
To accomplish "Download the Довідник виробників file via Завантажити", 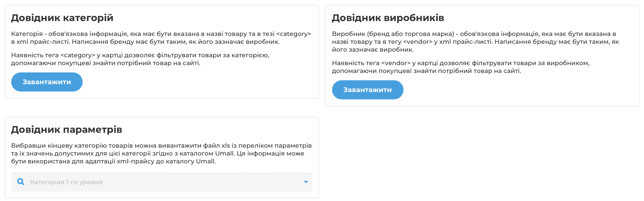I will [368, 90].
